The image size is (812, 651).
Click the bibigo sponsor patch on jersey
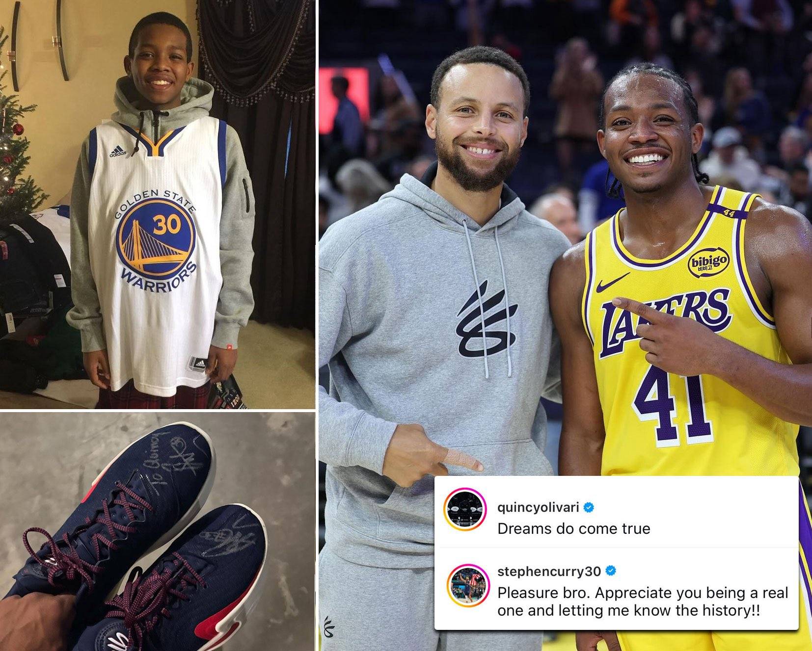pyautogui.click(x=708, y=262)
